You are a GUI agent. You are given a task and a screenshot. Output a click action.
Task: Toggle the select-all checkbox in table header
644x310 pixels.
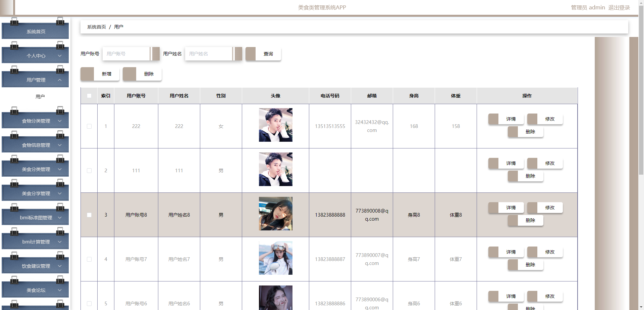click(89, 96)
